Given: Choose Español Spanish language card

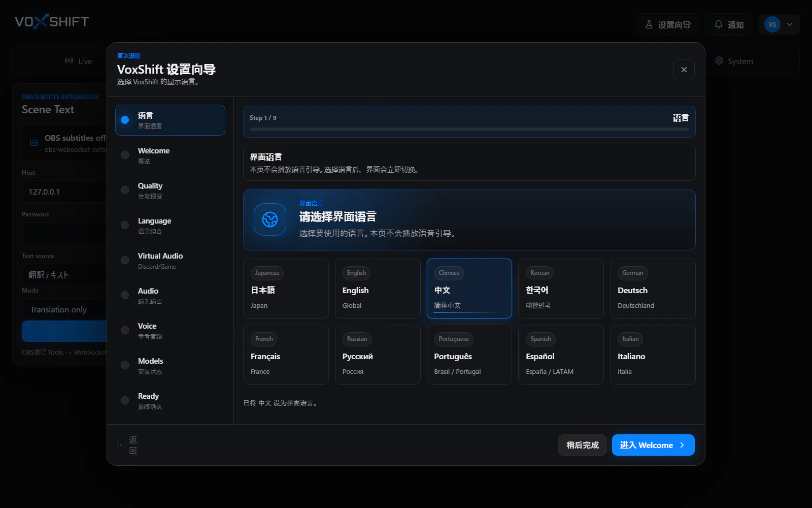Looking at the screenshot, I should coord(561,355).
